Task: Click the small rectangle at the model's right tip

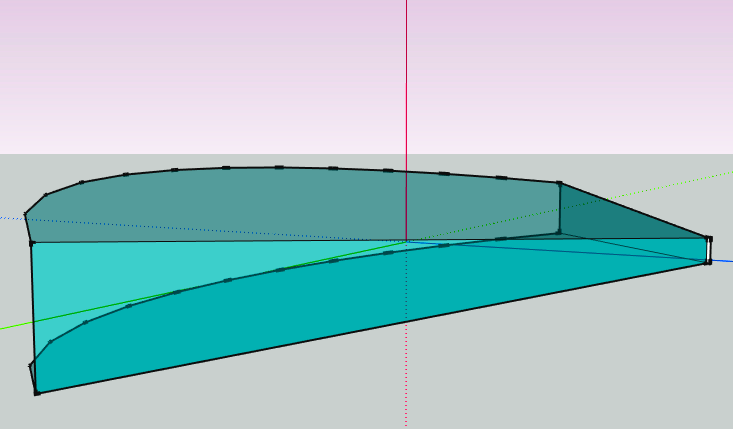Action: pyautogui.click(x=709, y=250)
